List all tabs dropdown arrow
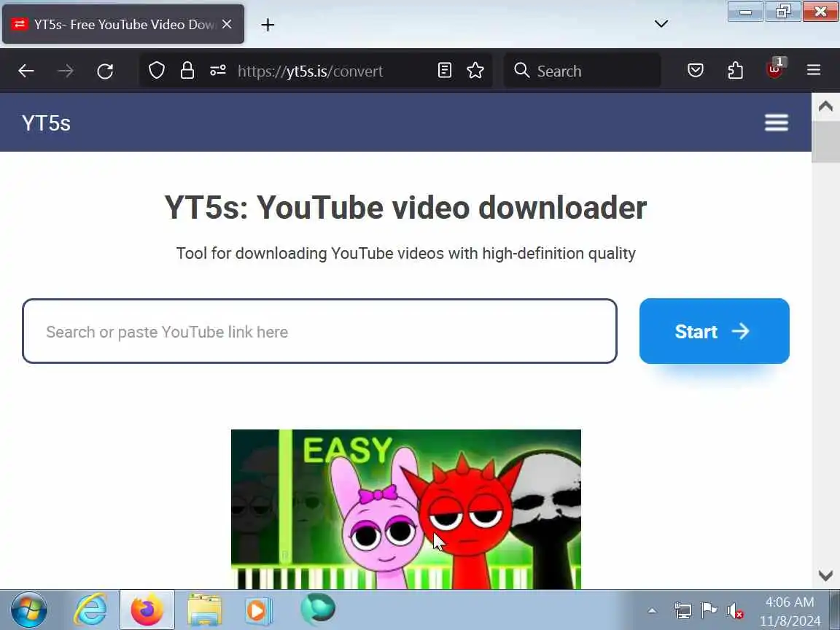This screenshot has height=630, width=840. click(x=661, y=23)
